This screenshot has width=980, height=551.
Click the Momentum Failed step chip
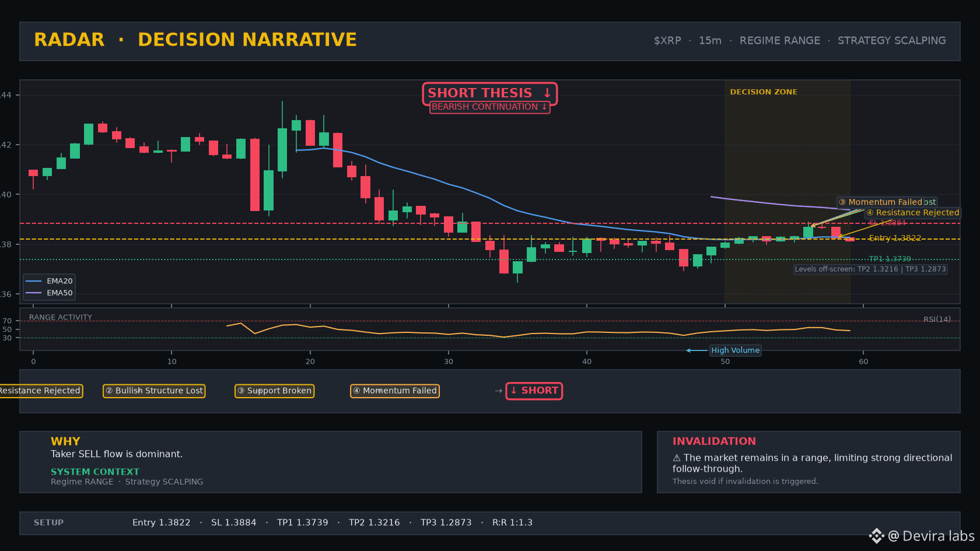395,391
